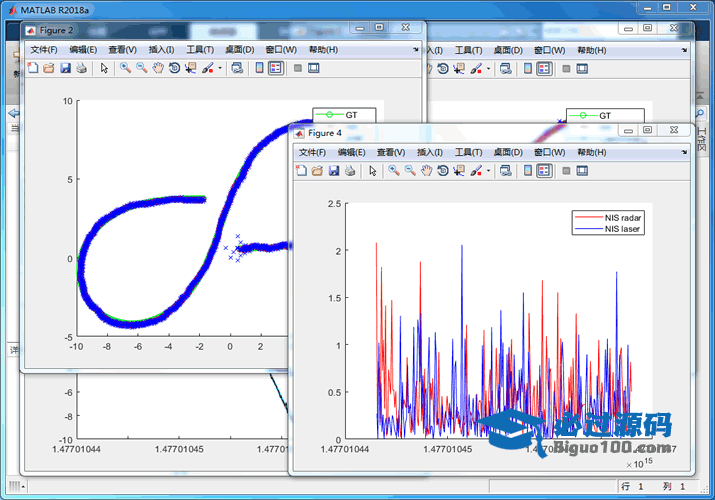The image size is (715, 500).
Task: Create a new figure from Figure 4 toolbar
Action: pos(301,171)
